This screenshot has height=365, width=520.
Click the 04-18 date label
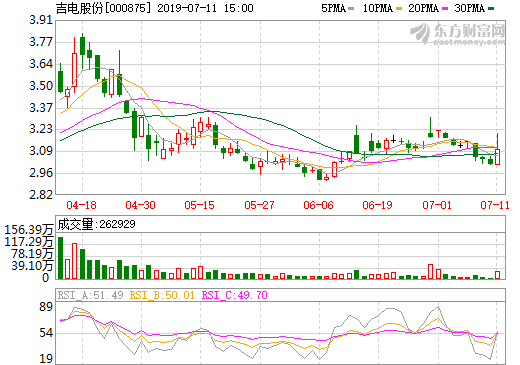(81, 205)
